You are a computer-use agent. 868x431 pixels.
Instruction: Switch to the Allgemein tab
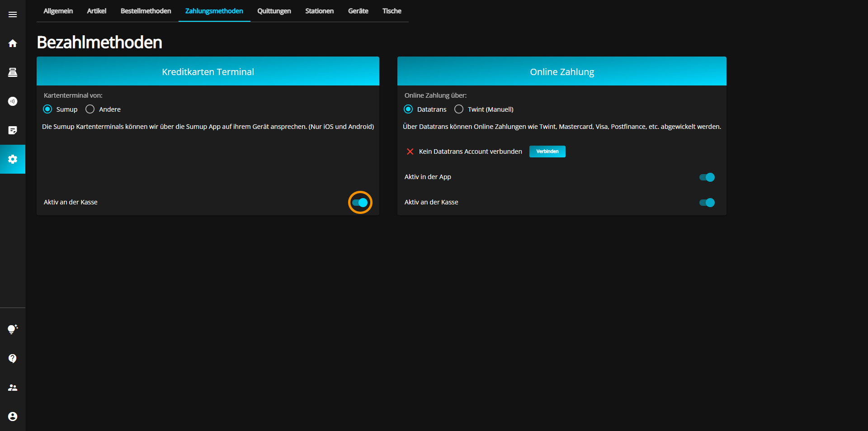[x=58, y=11]
